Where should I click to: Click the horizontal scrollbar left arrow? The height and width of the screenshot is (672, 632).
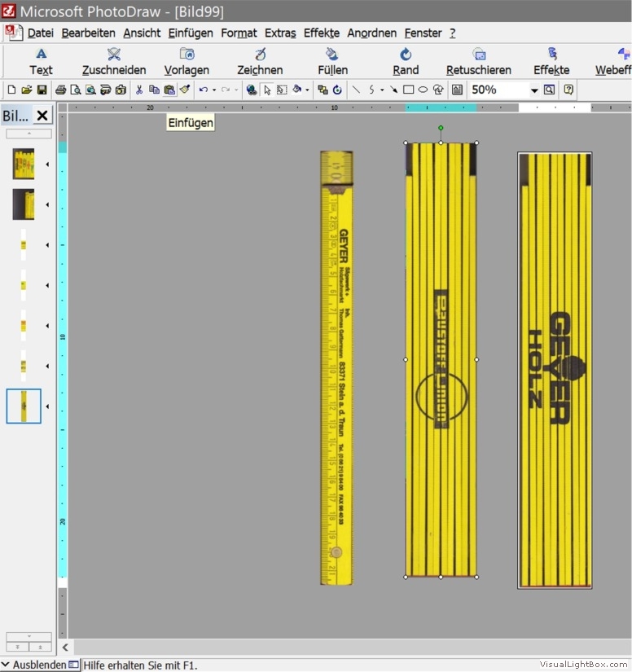65,647
